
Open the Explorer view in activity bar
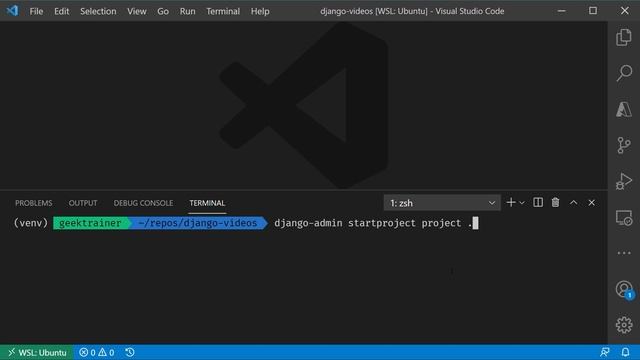624,37
